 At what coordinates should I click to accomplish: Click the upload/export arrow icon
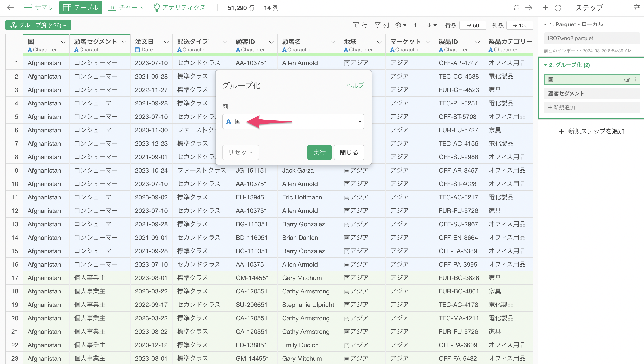coord(415,25)
